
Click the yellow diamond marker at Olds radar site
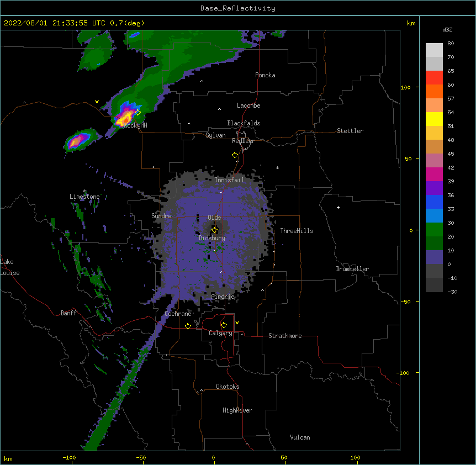215,230
